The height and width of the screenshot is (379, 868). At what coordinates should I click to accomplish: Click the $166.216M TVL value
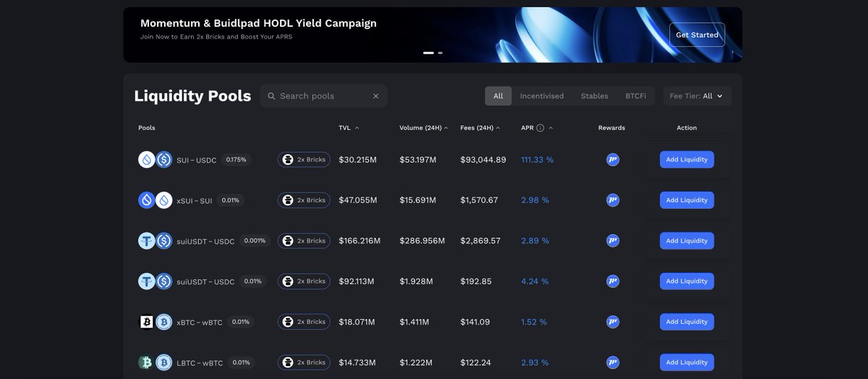359,241
